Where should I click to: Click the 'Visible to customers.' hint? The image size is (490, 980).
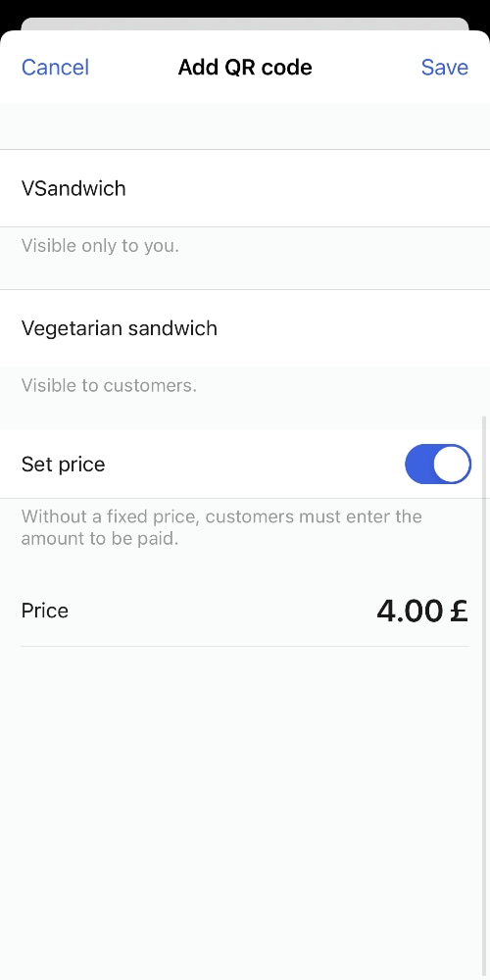[x=109, y=385]
